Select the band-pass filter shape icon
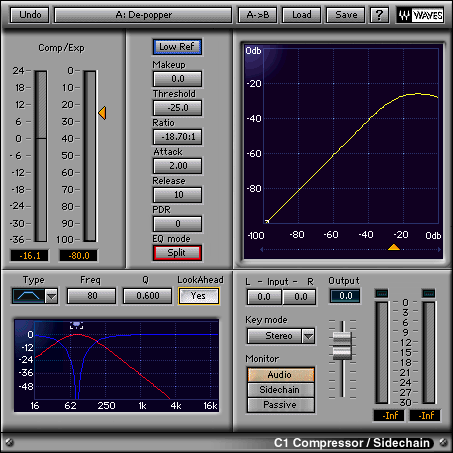This screenshot has height=453, width=453. point(28,296)
